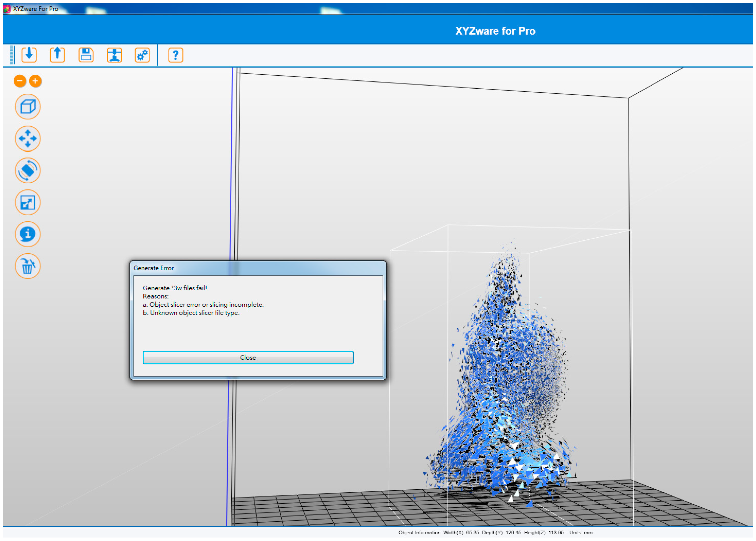This screenshot has width=756, height=541.
Task: Open the Help question mark icon
Action: coord(175,55)
